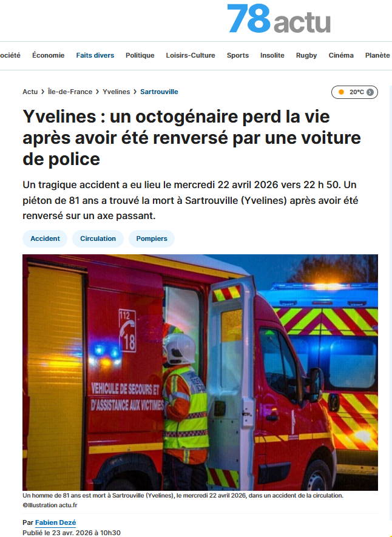Select the Sports menu item
The height and width of the screenshot is (537, 392).
click(x=238, y=55)
